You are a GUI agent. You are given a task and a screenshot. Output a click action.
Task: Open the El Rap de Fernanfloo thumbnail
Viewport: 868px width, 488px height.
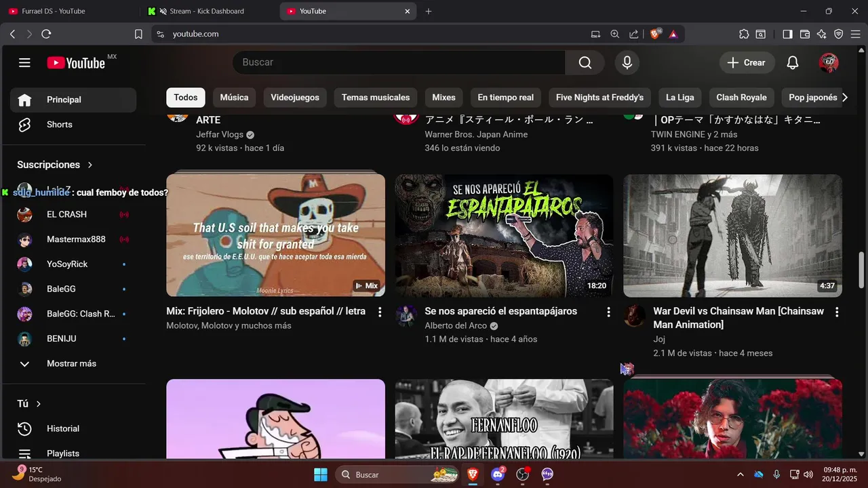point(504,418)
